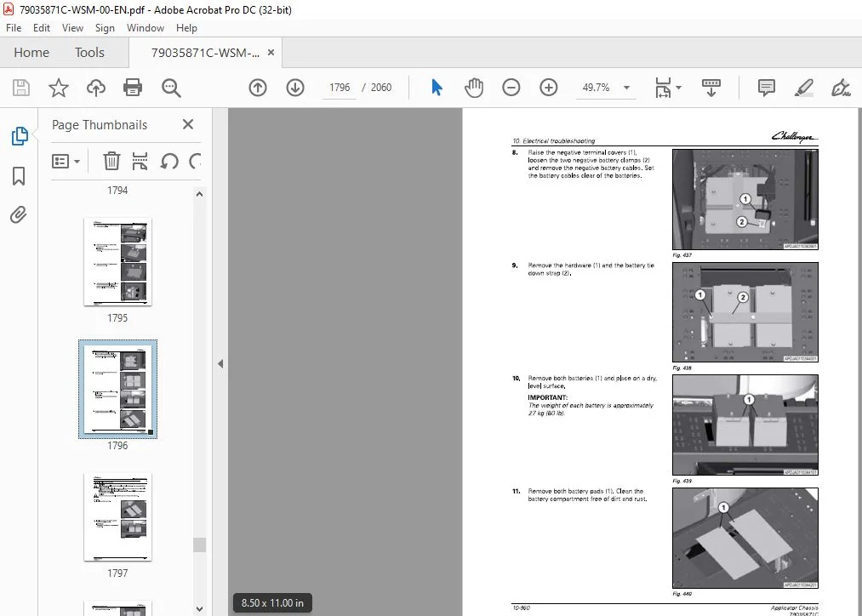Upload file to Document Cloud

coord(95,88)
